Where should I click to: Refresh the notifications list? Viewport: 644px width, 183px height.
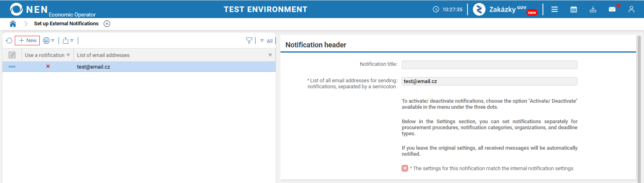click(9, 41)
